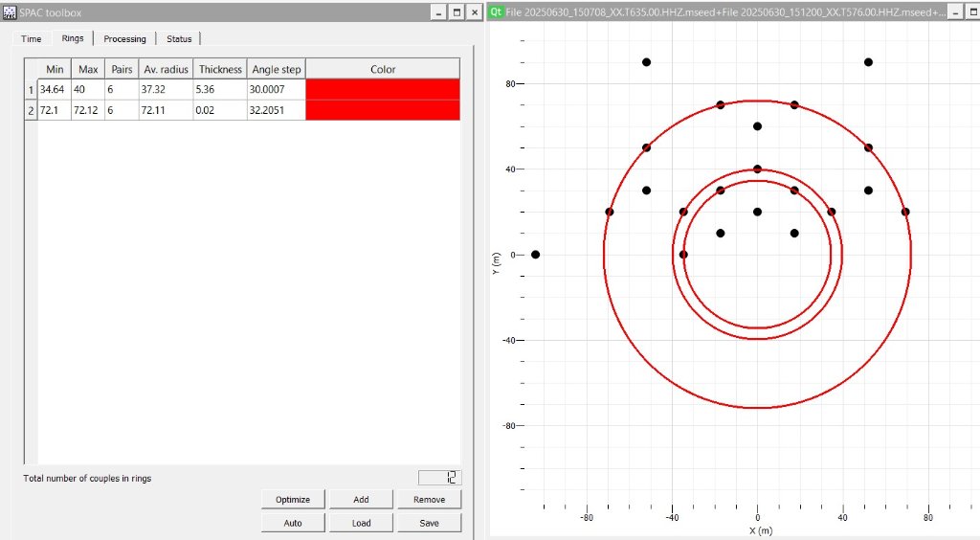Click the SPAC toolbox title bar icon
The image size is (980, 540).
click(10, 11)
